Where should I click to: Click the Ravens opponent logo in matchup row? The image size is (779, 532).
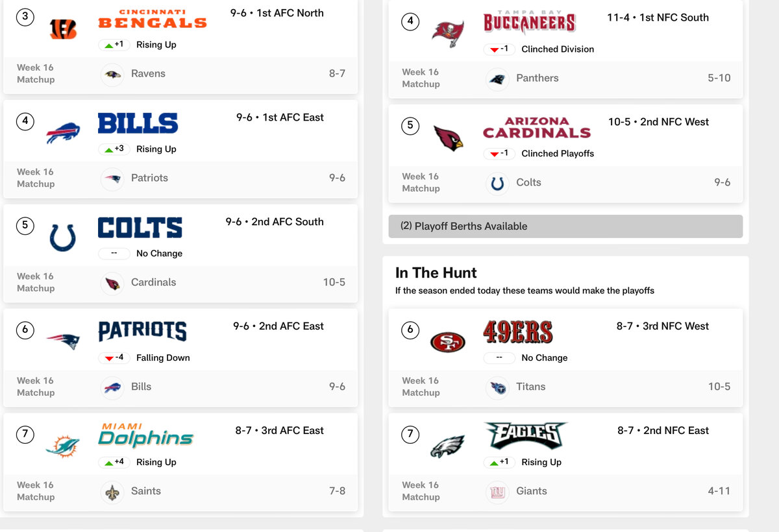112,75
